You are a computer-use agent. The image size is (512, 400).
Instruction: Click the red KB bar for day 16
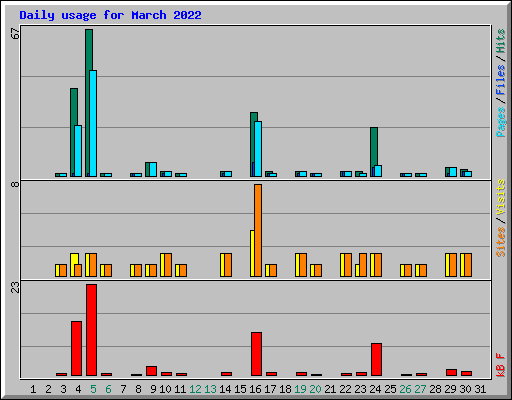pos(256,354)
